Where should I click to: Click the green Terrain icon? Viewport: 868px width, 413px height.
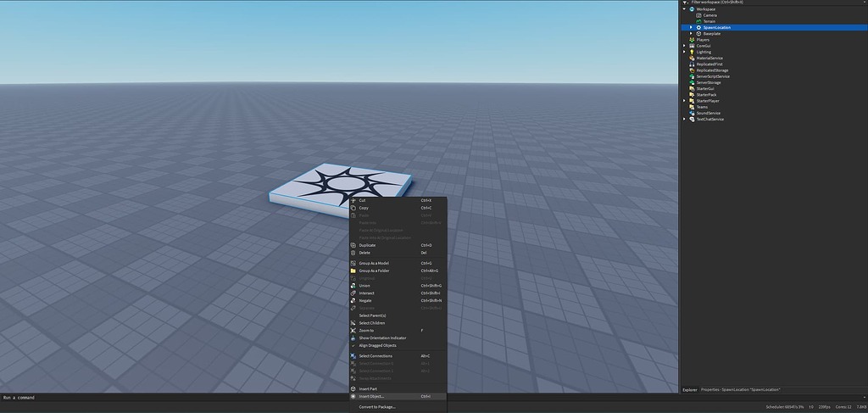coord(698,21)
